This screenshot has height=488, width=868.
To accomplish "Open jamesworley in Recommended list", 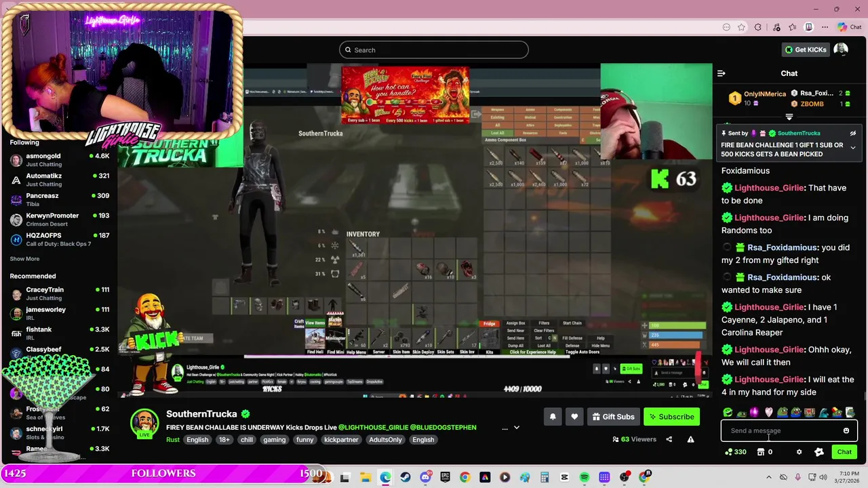I will click(60, 313).
